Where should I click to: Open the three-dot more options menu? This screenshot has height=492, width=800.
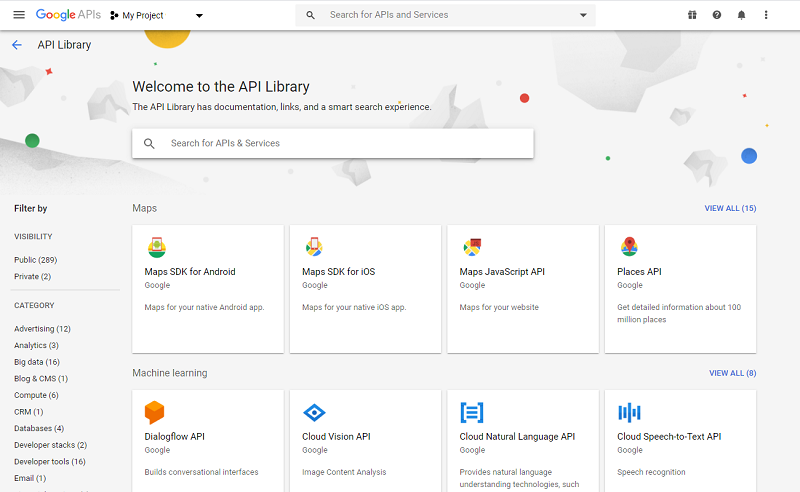coord(766,15)
